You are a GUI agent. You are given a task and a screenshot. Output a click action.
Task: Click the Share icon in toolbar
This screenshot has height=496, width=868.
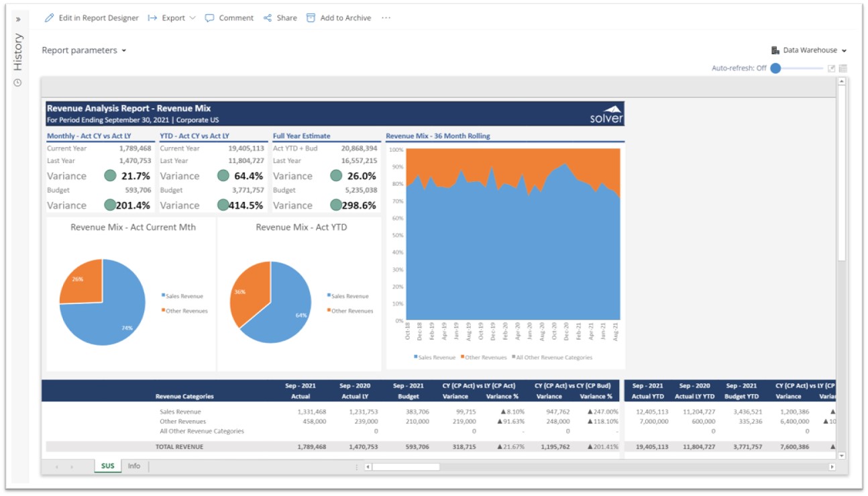click(x=268, y=18)
